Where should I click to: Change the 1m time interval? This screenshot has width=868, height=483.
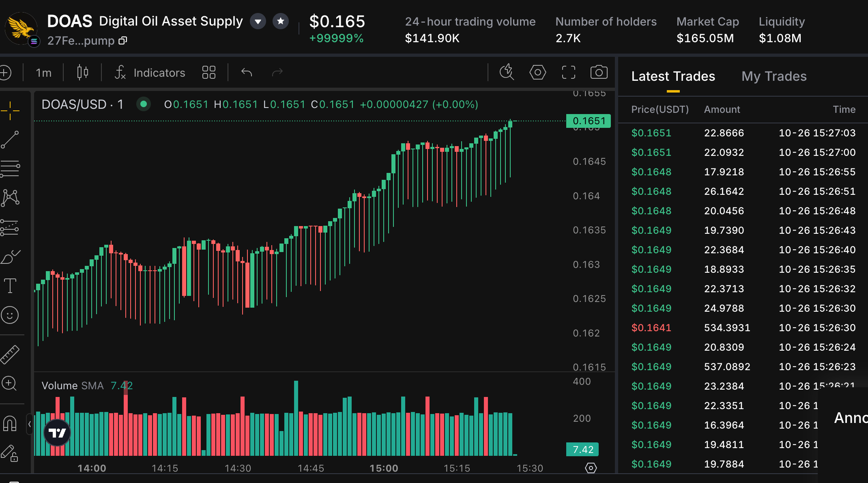coord(44,73)
